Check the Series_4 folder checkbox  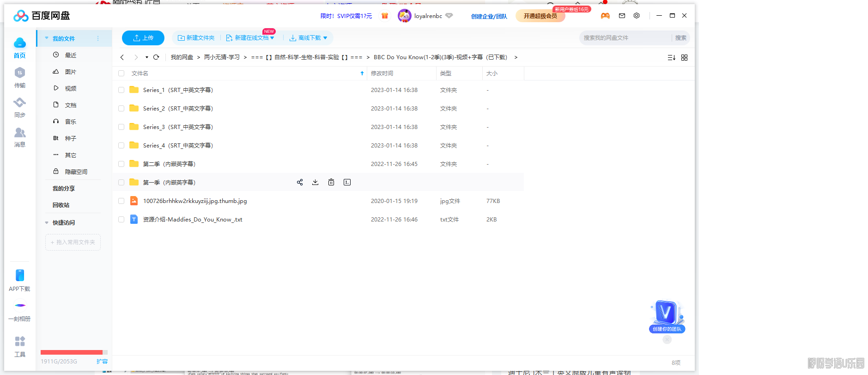click(x=121, y=146)
